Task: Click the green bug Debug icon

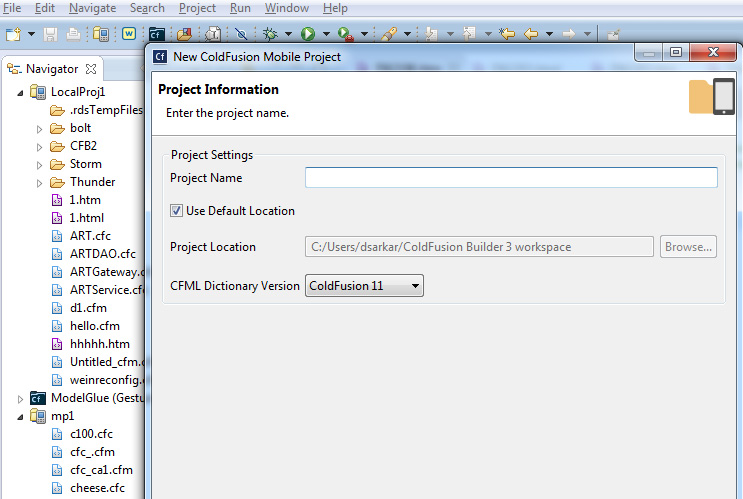Action: 270,34
